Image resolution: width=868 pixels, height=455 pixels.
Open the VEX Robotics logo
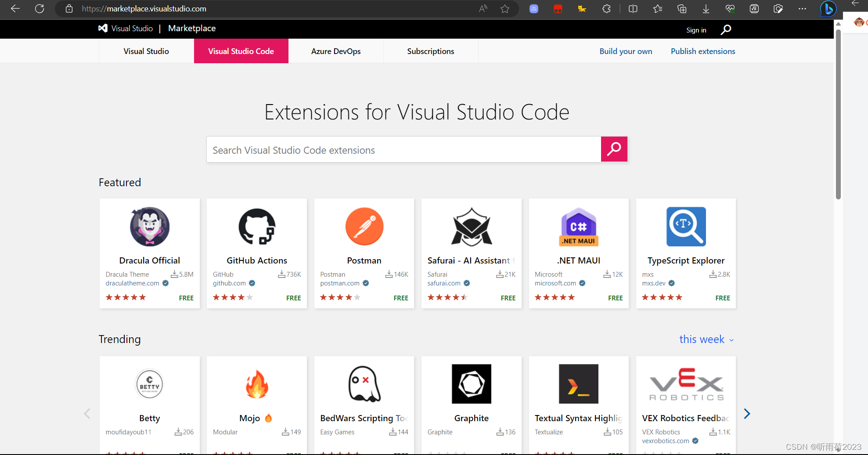(686, 384)
